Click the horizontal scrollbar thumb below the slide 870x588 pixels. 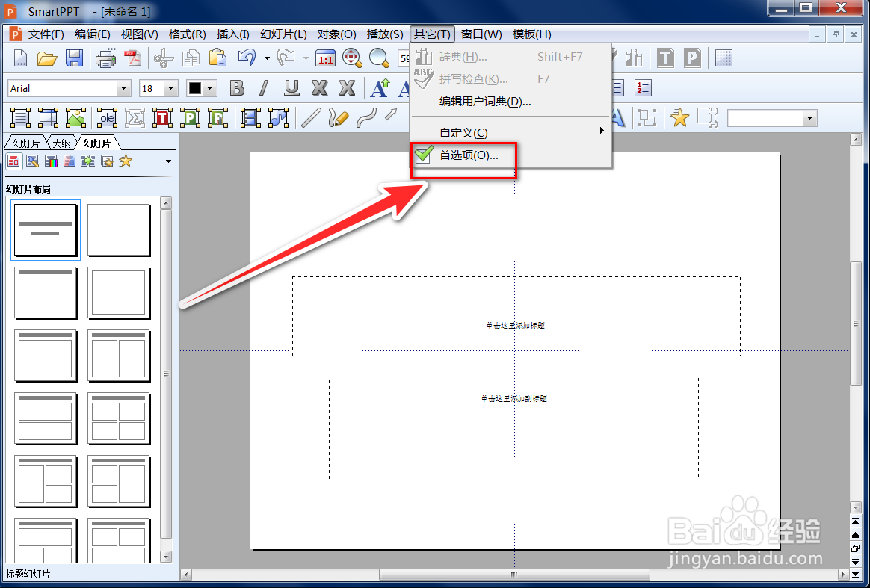(x=514, y=575)
